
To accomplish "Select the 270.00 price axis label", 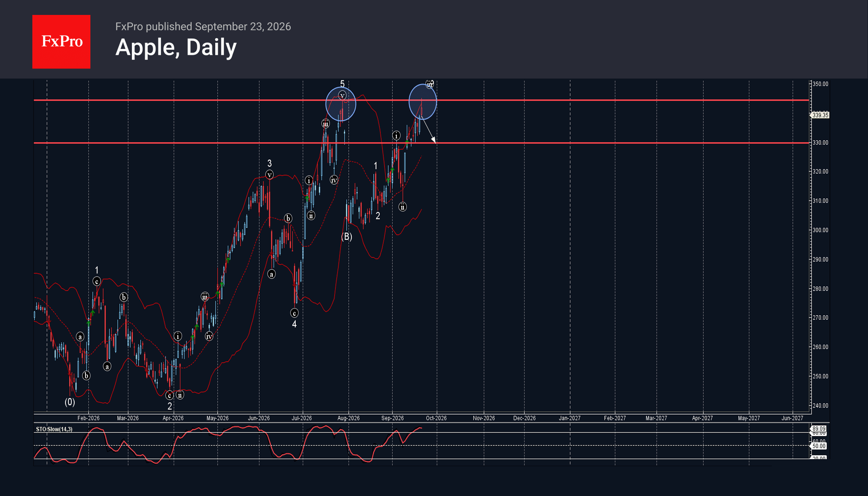I will (x=820, y=318).
